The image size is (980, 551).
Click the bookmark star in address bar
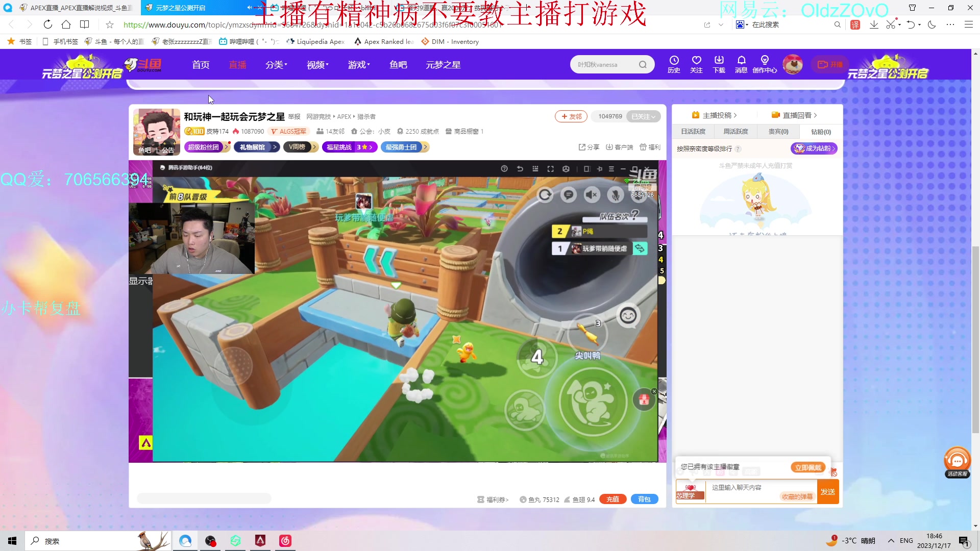tap(109, 24)
